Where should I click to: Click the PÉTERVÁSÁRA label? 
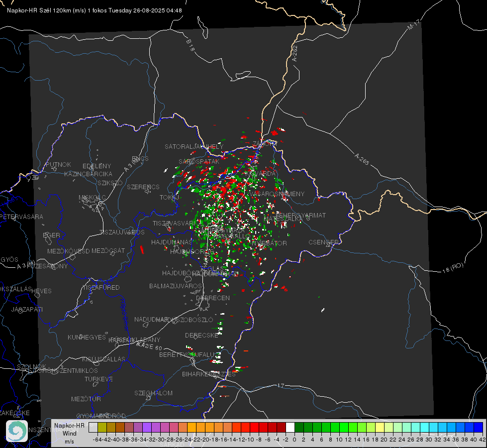coord(21,217)
